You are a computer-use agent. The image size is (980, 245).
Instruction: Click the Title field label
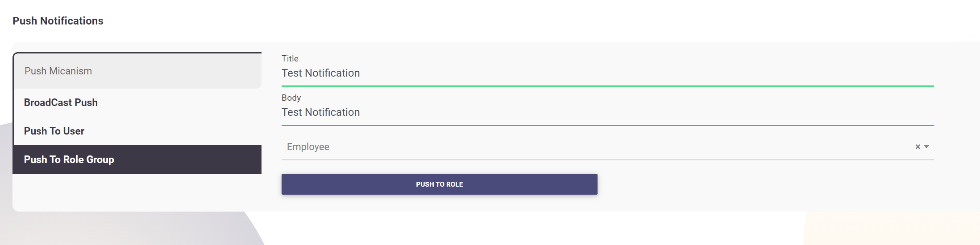pos(290,58)
